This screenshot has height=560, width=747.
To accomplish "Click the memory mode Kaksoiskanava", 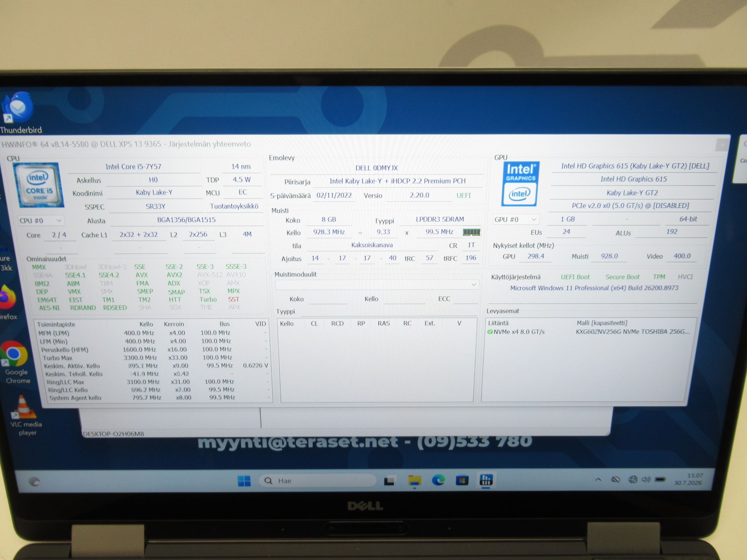I will pos(372,245).
